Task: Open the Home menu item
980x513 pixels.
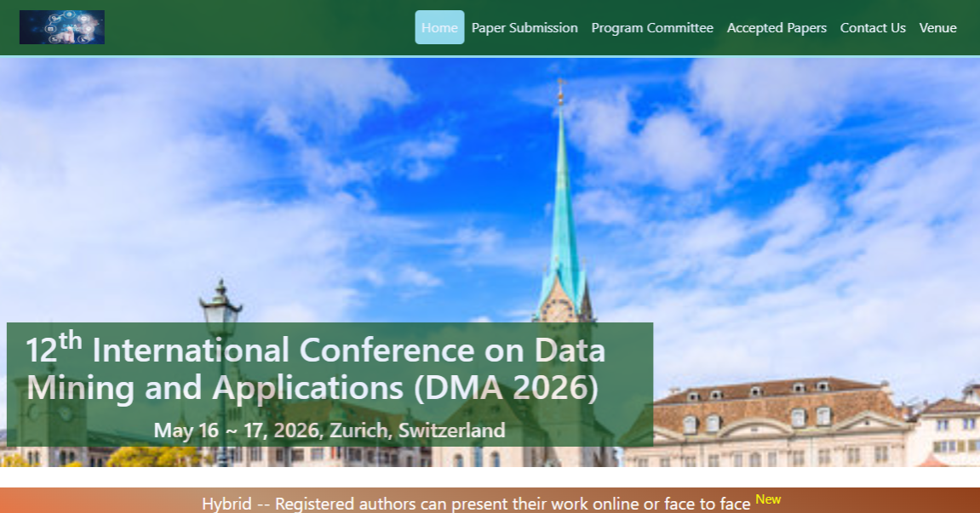Action: pyautogui.click(x=439, y=27)
